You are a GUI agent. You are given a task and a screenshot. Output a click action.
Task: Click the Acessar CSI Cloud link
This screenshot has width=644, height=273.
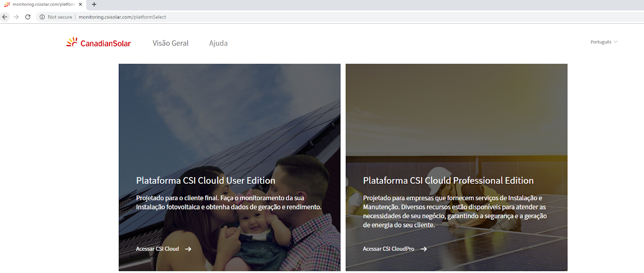(x=157, y=249)
